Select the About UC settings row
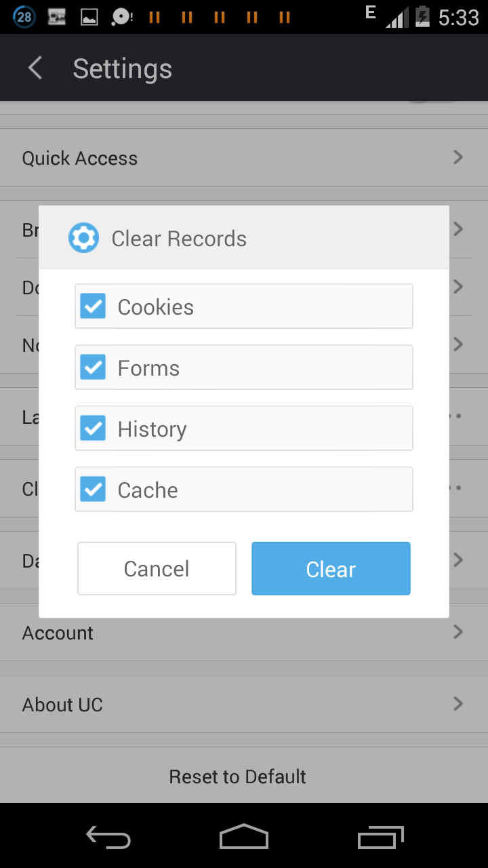488x868 pixels. [x=203, y=705]
